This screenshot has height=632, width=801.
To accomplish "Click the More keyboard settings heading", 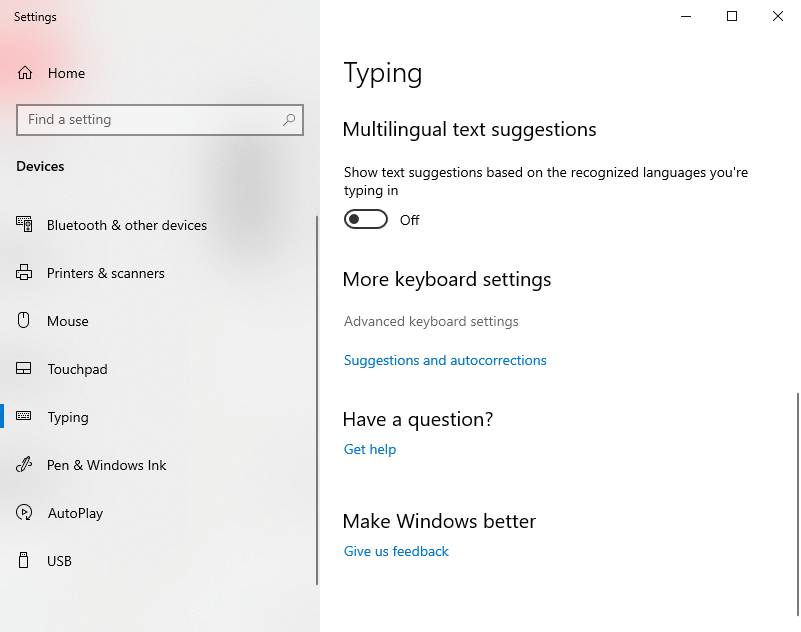I will [x=447, y=279].
